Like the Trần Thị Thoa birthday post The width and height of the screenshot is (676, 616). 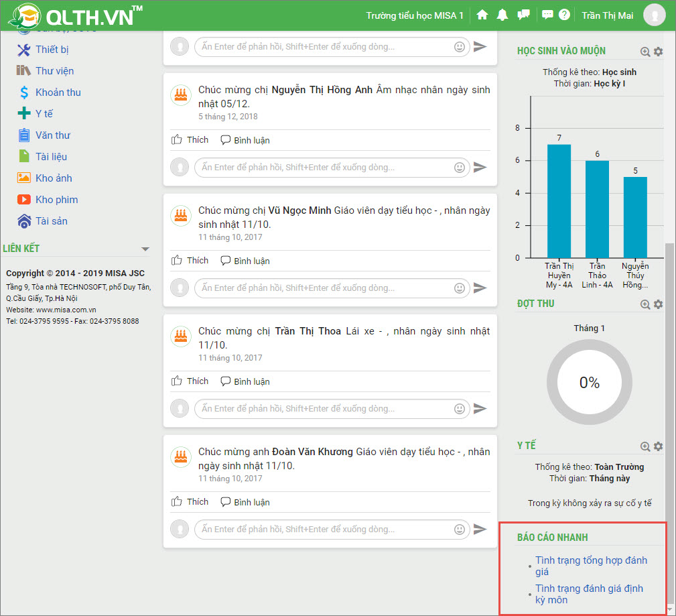(x=190, y=381)
